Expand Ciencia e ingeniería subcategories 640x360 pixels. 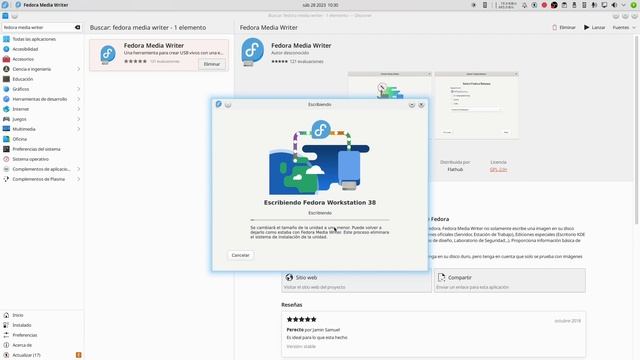pyautogui.click(x=78, y=69)
